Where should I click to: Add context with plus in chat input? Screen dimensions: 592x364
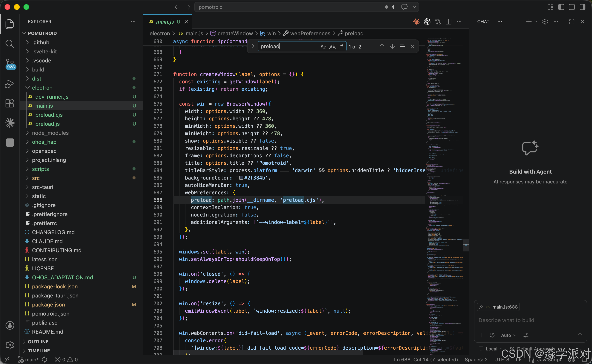pos(481,335)
